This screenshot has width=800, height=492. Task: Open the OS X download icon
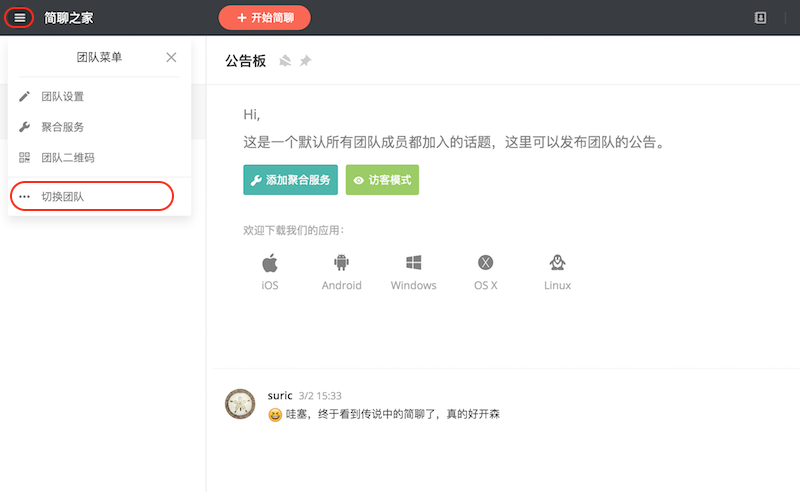pos(485,264)
